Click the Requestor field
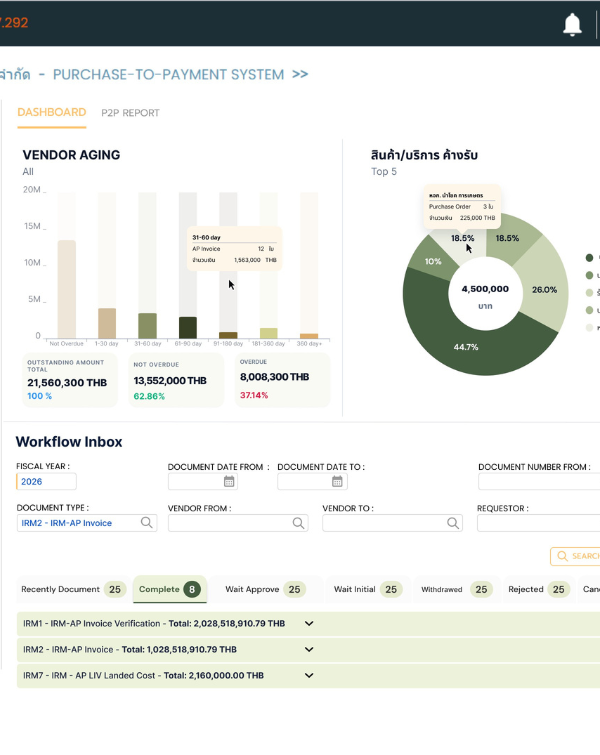Image resolution: width=600 pixels, height=755 pixels. click(x=538, y=523)
